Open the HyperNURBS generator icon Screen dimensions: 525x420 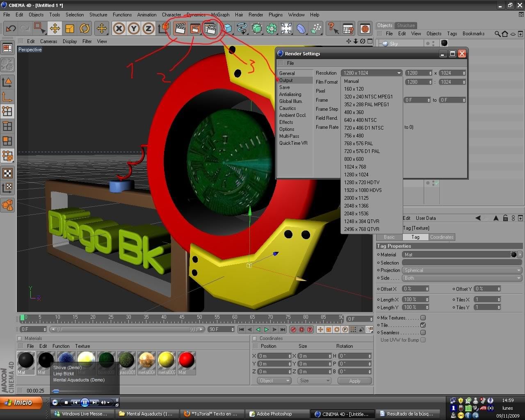257,28
